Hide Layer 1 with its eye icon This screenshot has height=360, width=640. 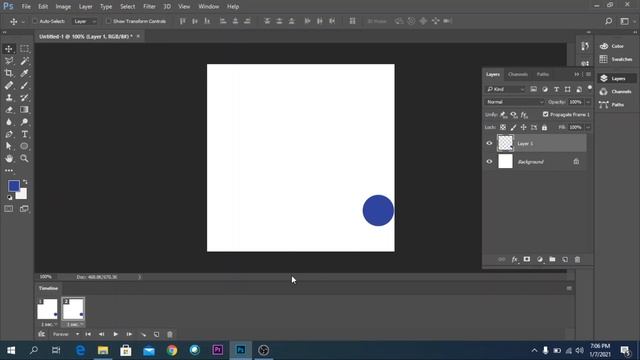pos(489,143)
